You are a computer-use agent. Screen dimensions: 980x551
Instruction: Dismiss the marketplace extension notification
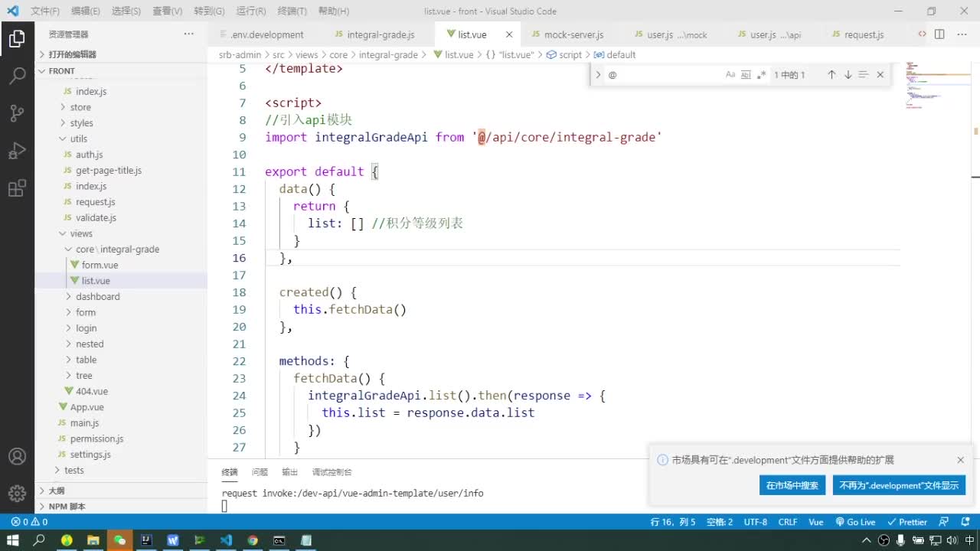960,460
